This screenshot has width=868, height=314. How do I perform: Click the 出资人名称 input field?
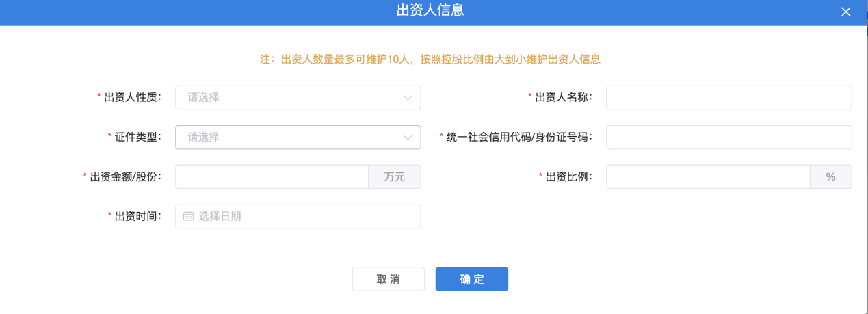[728, 98]
